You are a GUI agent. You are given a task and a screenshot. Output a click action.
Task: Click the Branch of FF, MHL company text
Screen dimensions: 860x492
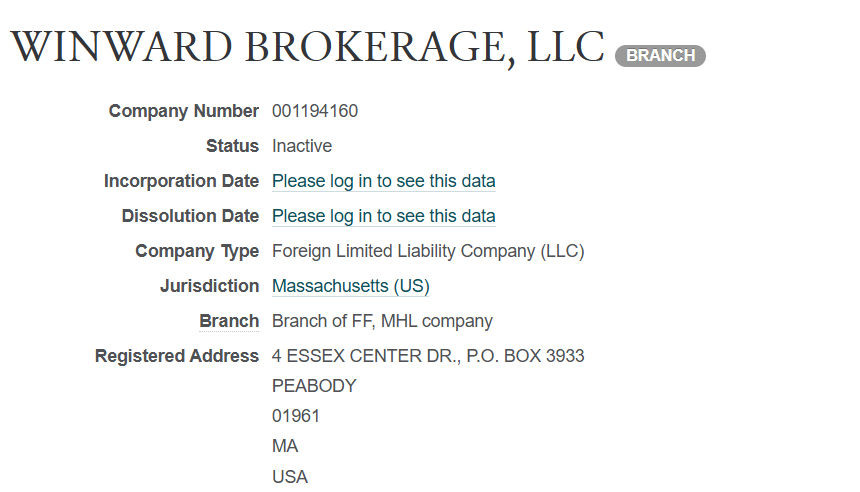coord(382,321)
